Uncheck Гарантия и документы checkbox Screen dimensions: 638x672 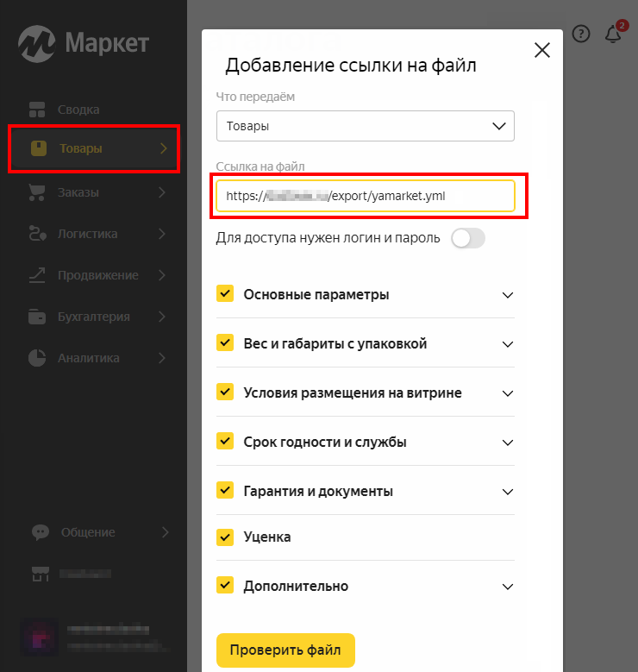pos(225,491)
